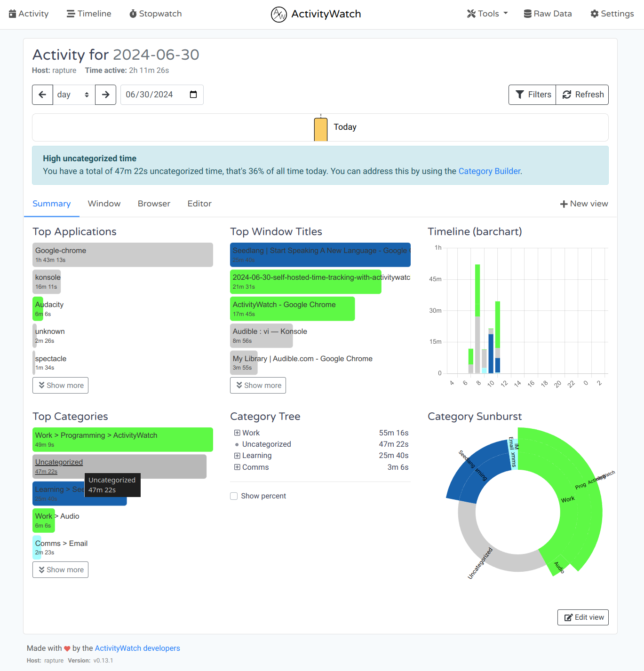The image size is (644, 671).
Task: Open the calendar picker icon in date field
Action: (x=193, y=95)
